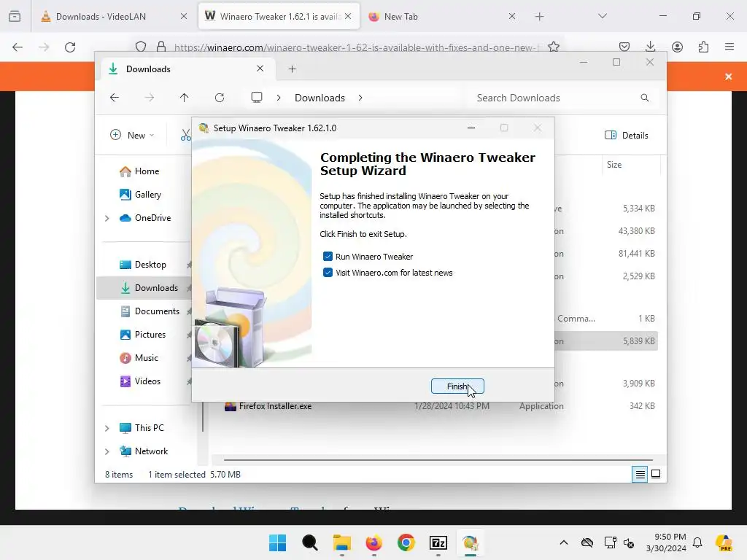Viewport: 747px width, 560px height.
Task: Select the Firefox Installer.exe file
Action: [275, 406]
